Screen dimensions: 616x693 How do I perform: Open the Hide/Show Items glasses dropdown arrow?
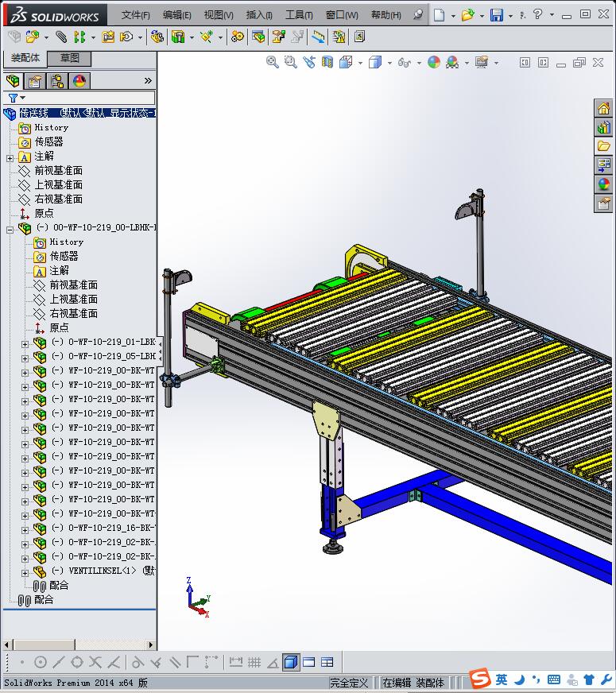pos(419,63)
